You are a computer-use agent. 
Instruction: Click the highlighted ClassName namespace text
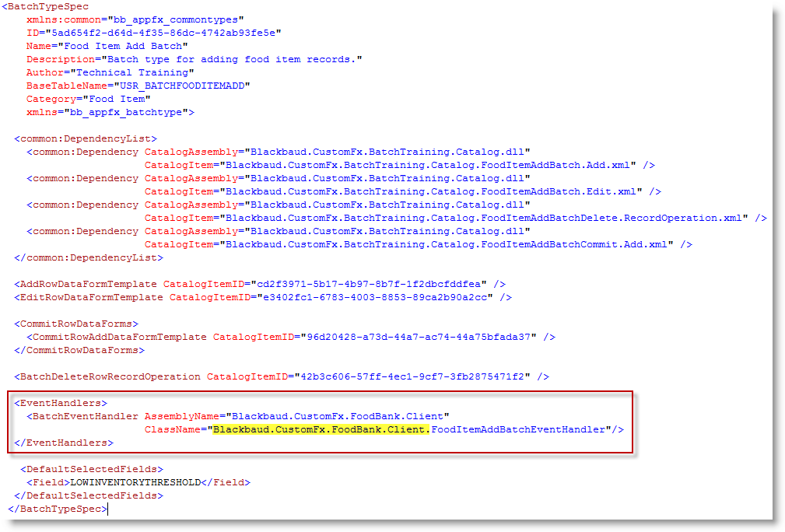tap(321, 430)
